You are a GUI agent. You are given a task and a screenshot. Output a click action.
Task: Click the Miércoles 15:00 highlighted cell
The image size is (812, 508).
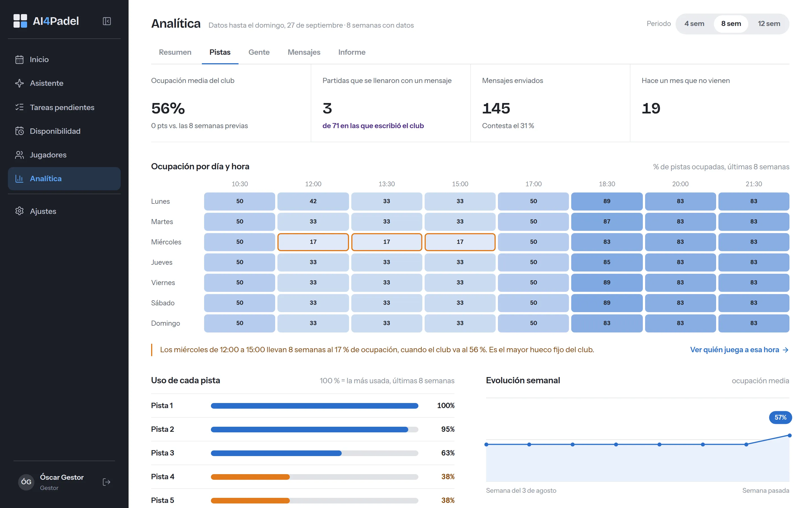coord(460,242)
